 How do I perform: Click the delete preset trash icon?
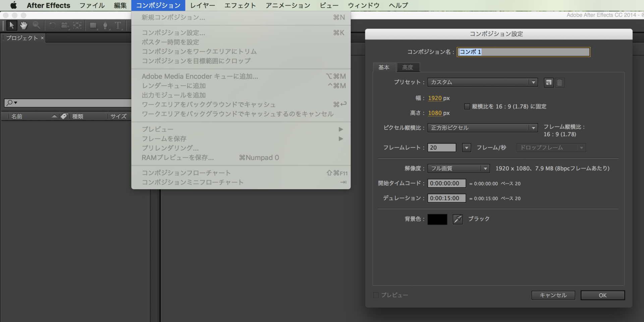pyautogui.click(x=559, y=83)
